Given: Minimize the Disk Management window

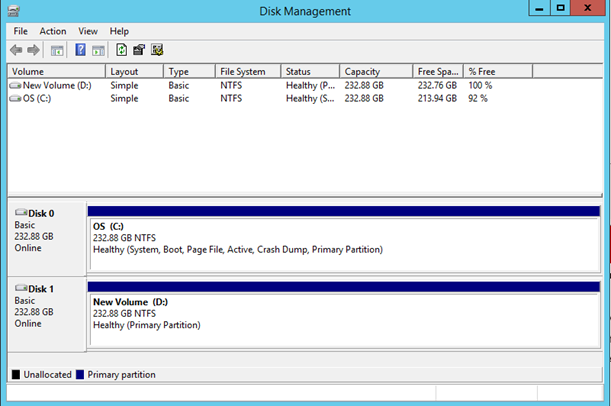Looking at the screenshot, I should [539, 8].
